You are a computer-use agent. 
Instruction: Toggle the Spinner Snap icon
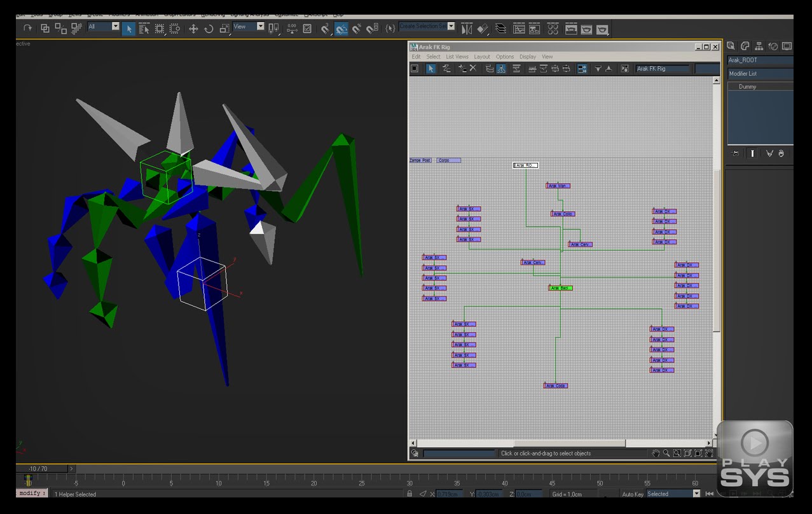[x=373, y=29]
